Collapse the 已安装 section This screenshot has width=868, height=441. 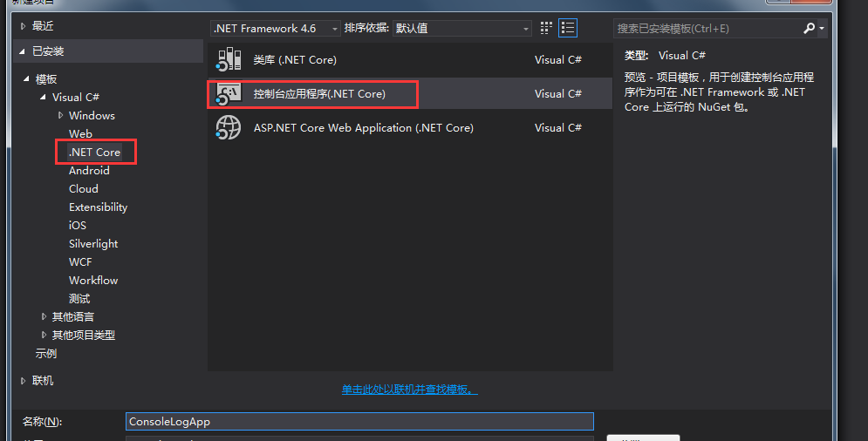click(22, 51)
